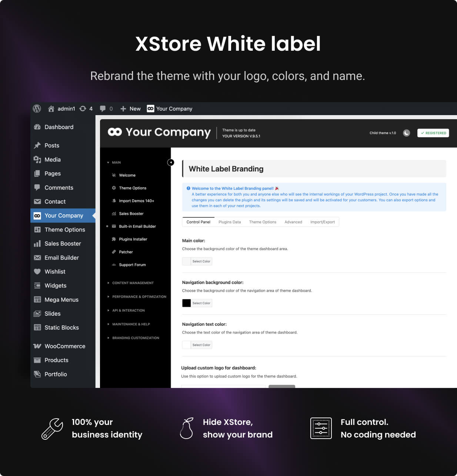This screenshot has height=476, width=457.
Task: Select the Control Panel tab
Action: tap(199, 222)
